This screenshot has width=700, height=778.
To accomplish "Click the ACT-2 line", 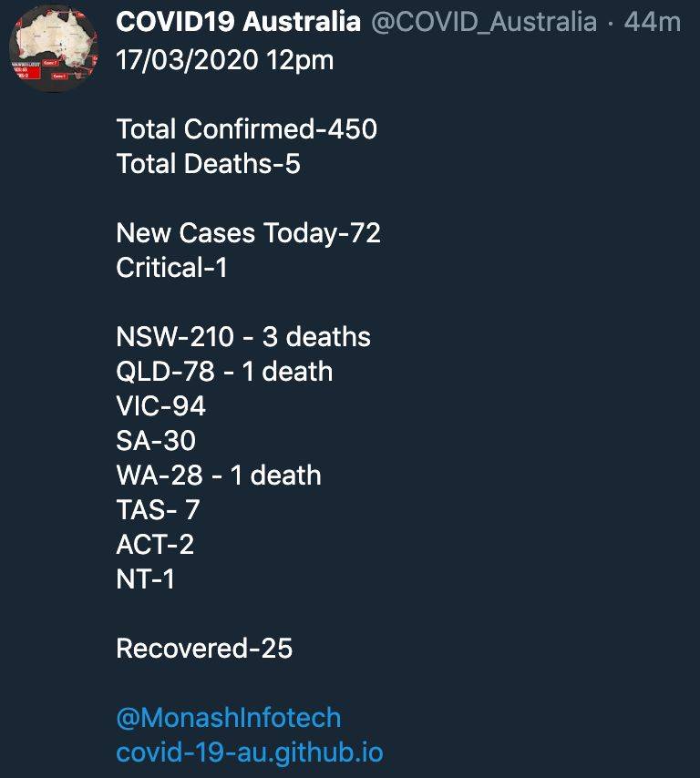I will (155, 544).
